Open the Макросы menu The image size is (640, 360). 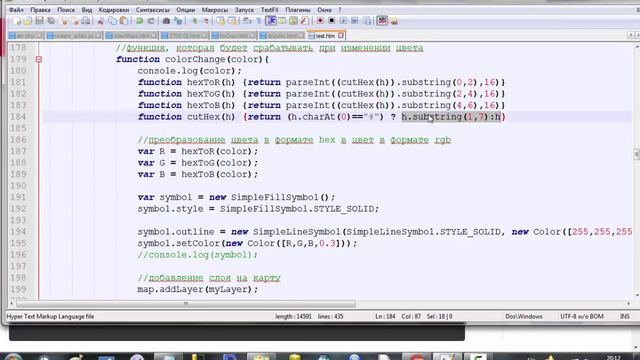pos(215,9)
